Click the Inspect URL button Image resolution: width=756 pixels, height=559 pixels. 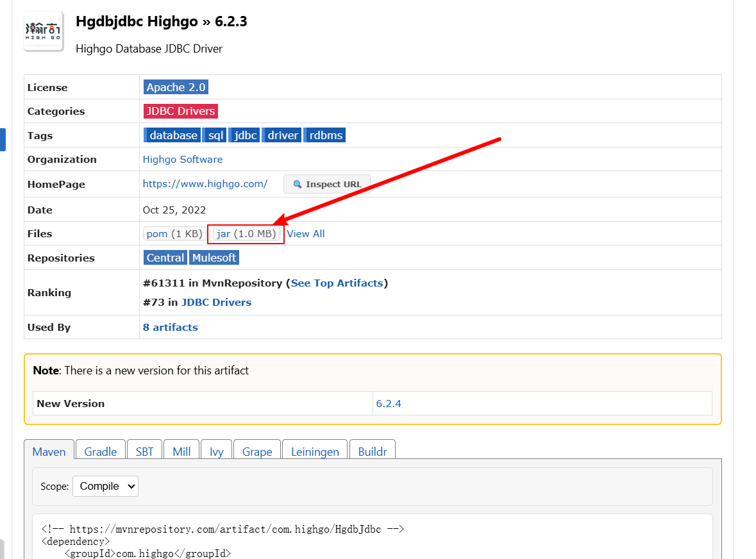327,184
